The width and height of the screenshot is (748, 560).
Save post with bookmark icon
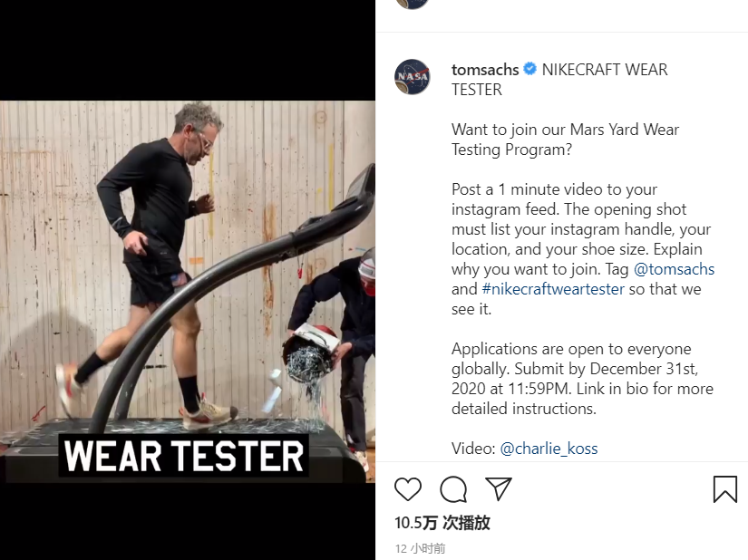coord(725,489)
